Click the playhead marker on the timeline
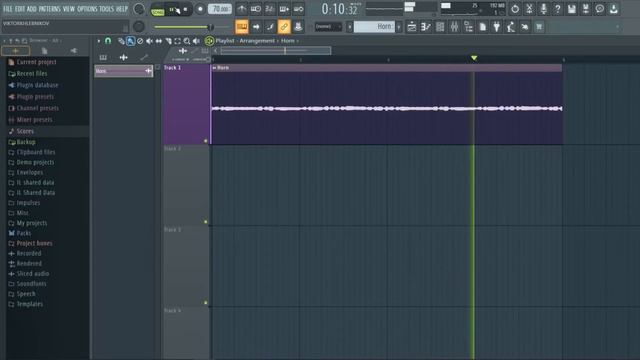 pos(474,58)
